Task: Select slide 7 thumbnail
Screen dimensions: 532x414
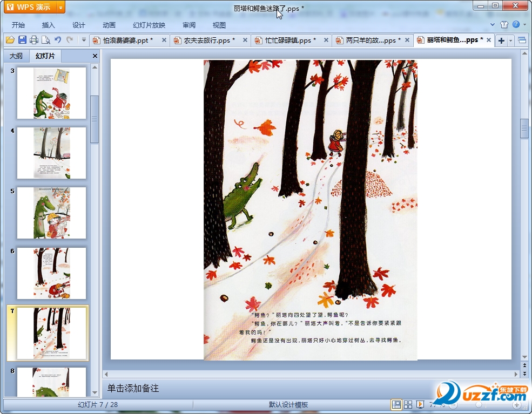Action: [x=51, y=333]
